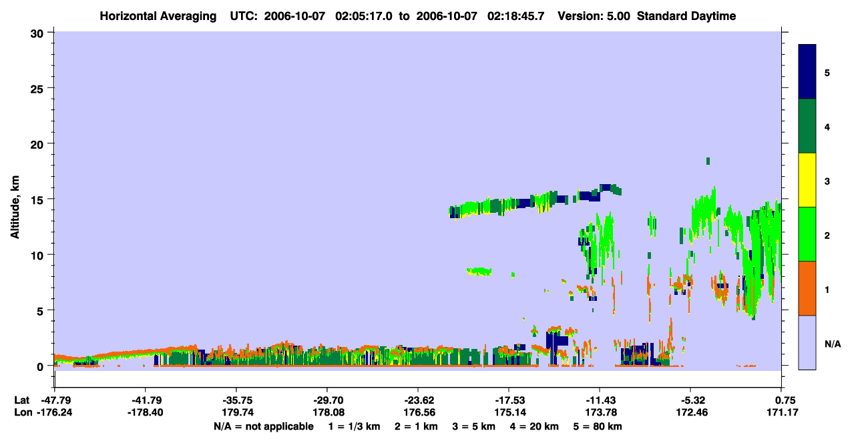
Task: Click the start time '02:05:17.0' in the title
Action: pos(364,16)
